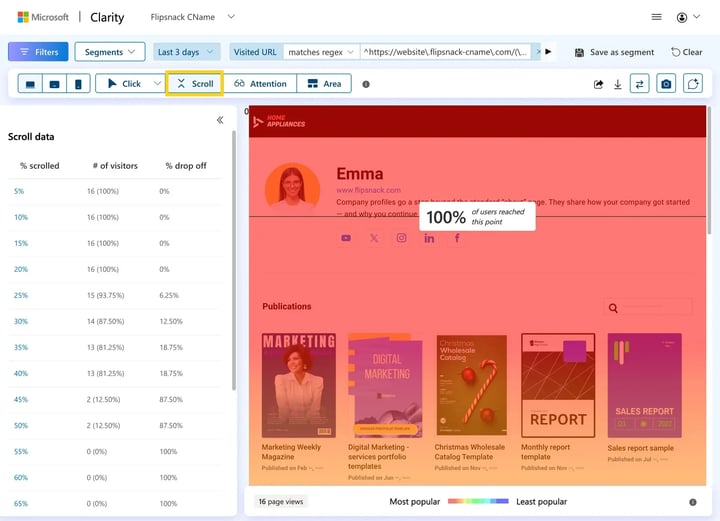The height and width of the screenshot is (521, 720).
Task: Click the '# of visitors' column header
Action: click(x=115, y=166)
